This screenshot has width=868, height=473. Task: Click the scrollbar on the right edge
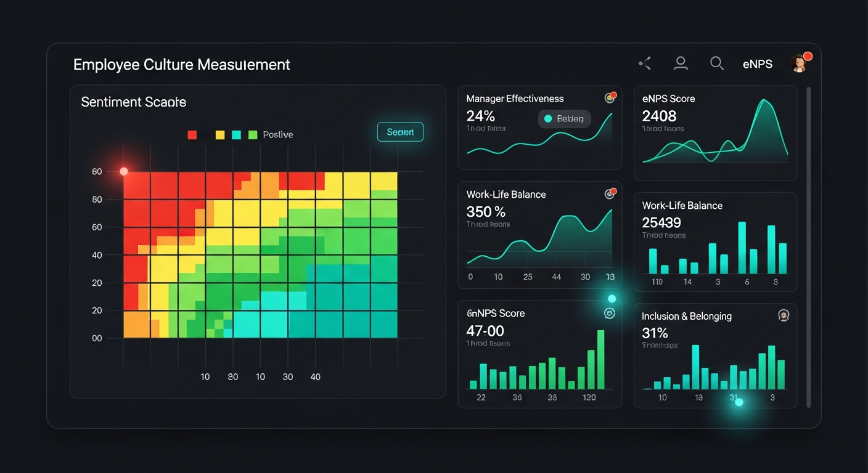point(808,246)
